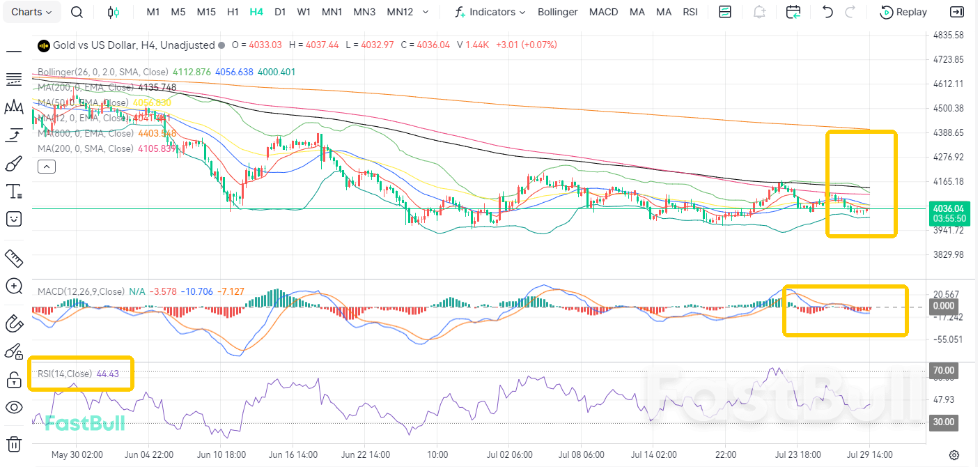Image resolution: width=980 pixels, height=467 pixels.
Task: Undo the last chart action
Action: click(827, 12)
